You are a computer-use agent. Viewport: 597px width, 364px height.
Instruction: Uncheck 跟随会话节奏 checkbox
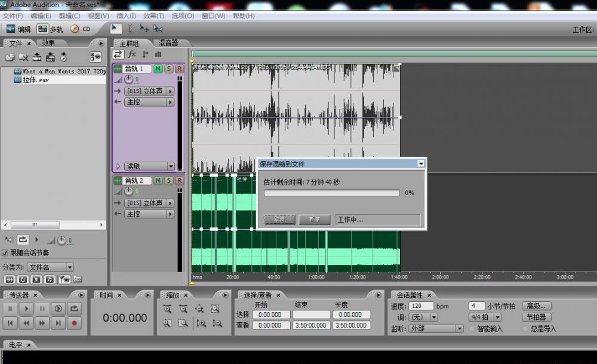(5, 253)
